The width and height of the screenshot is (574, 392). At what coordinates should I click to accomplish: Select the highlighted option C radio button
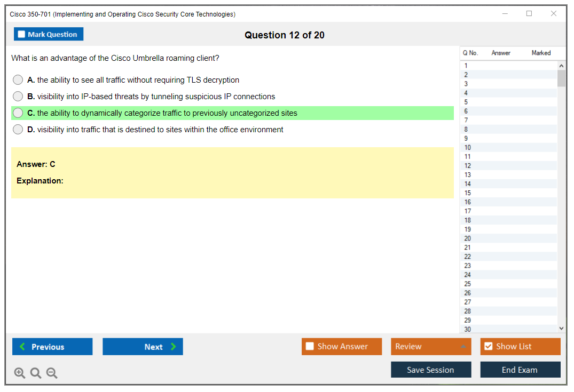pos(18,113)
